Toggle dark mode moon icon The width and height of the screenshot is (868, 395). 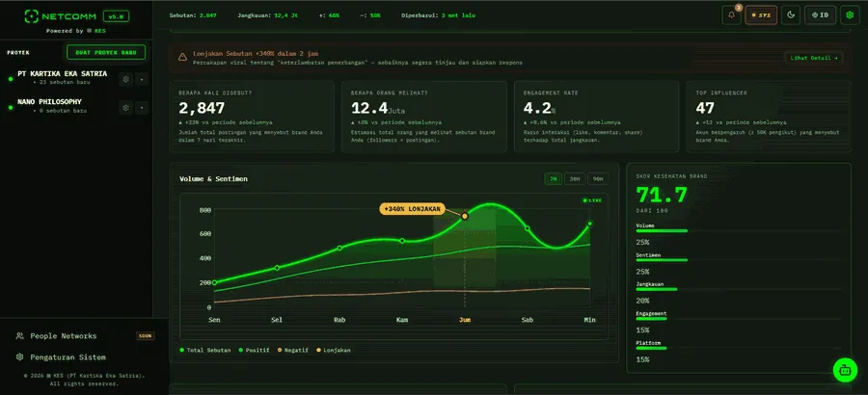coord(791,15)
